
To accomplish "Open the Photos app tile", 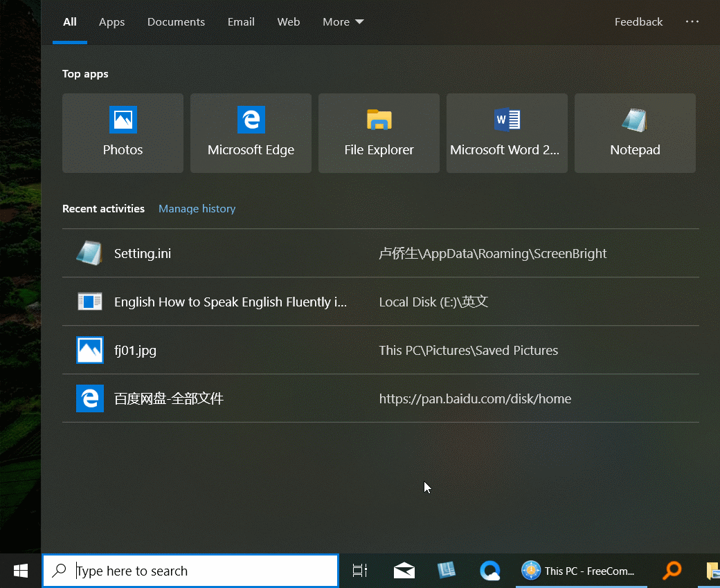I will (x=123, y=133).
